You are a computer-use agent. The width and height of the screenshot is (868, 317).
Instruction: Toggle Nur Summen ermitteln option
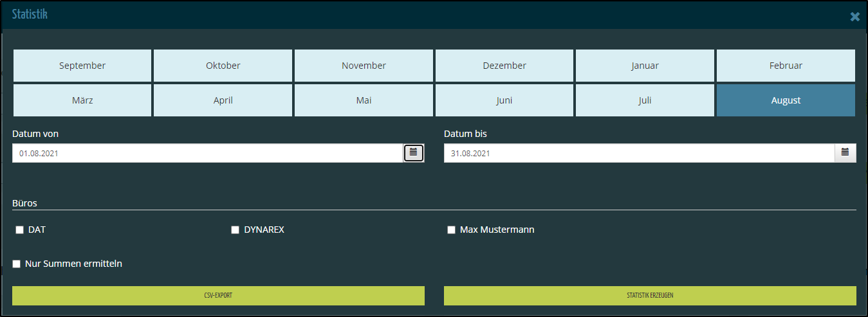tap(17, 264)
